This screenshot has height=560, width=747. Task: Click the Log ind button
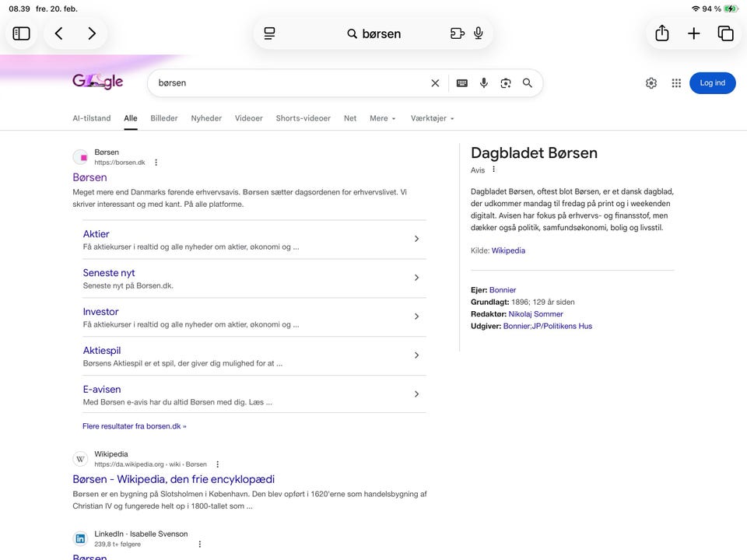coord(712,83)
